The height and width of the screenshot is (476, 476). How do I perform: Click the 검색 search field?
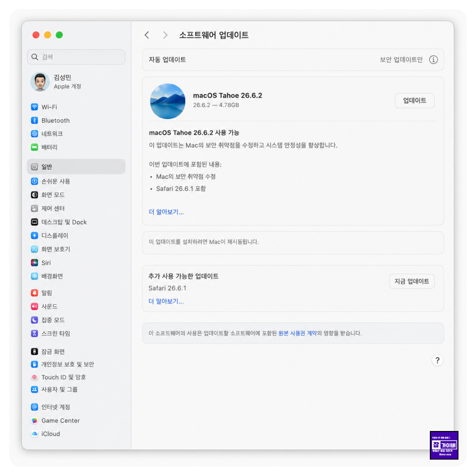76,57
